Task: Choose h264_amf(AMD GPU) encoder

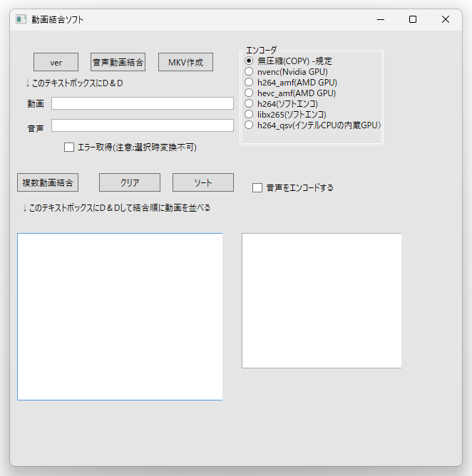Action: 250,83
